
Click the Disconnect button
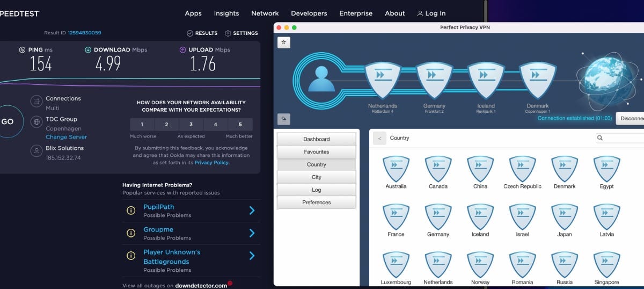(x=630, y=118)
